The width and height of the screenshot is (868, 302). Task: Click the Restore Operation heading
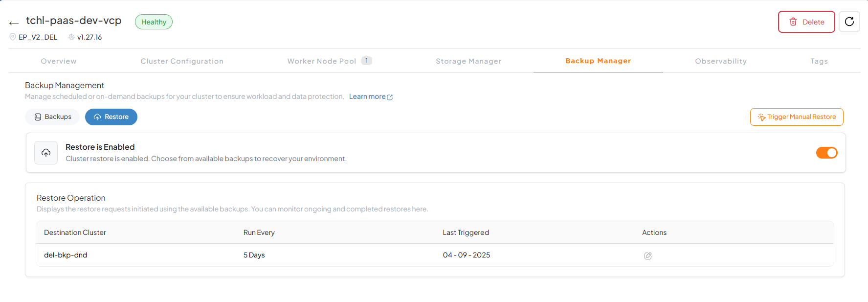coord(71,198)
